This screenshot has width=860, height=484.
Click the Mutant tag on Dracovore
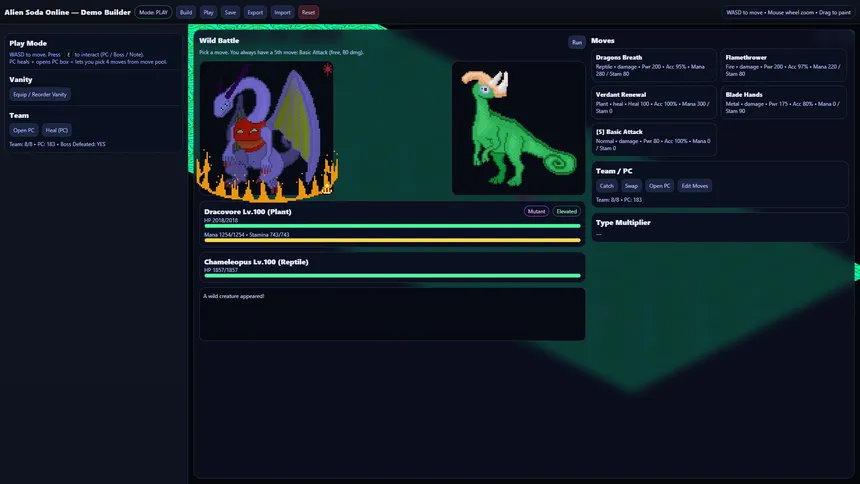tap(536, 211)
